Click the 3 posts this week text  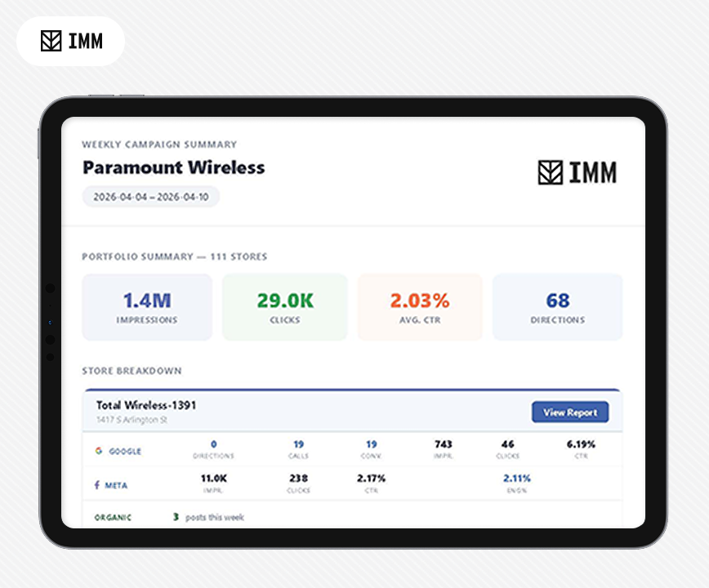click(x=208, y=517)
